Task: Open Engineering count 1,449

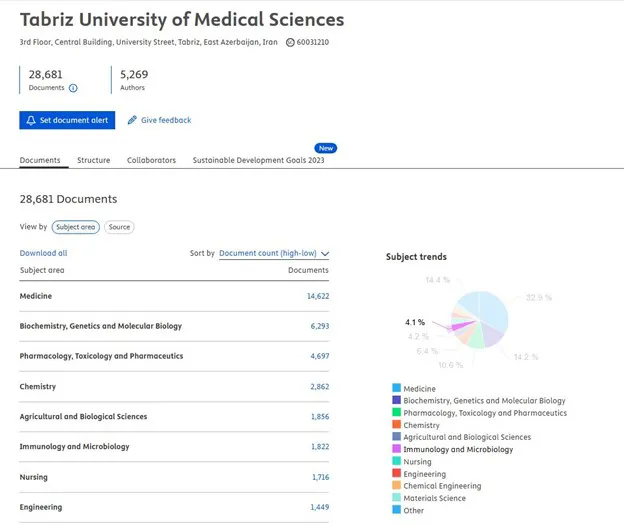Action: [x=320, y=507]
